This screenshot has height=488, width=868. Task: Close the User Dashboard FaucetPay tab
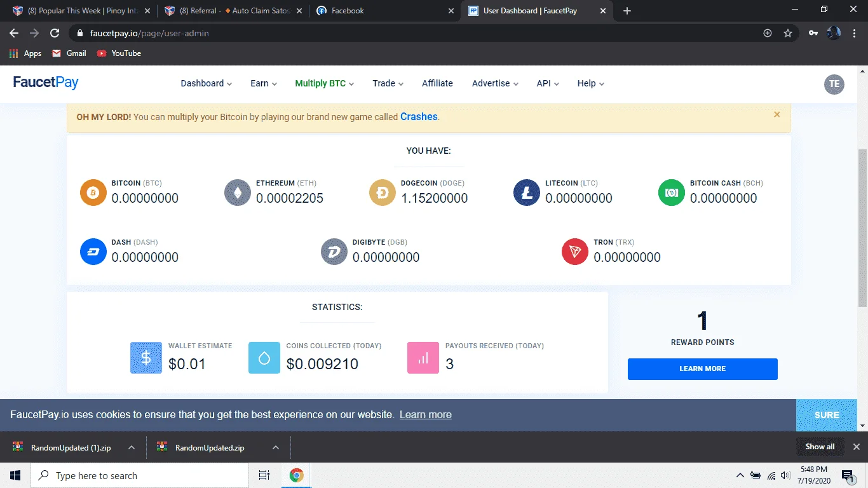603,11
